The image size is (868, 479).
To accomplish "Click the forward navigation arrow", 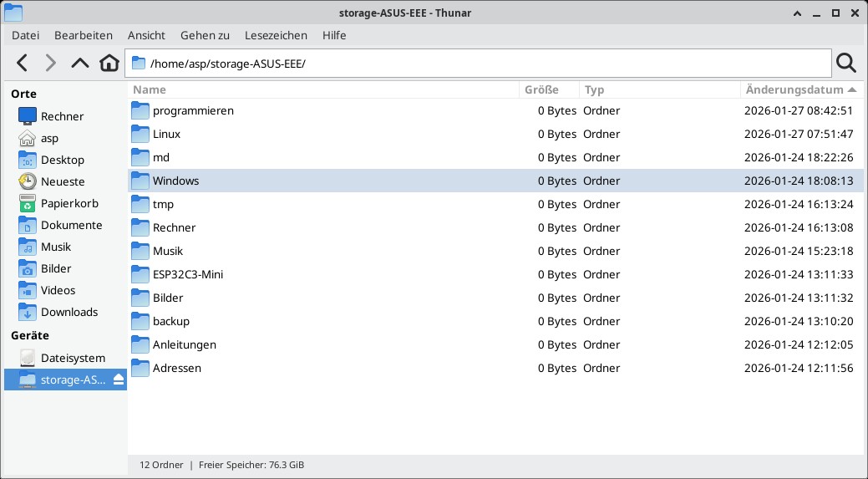I will 51,63.
